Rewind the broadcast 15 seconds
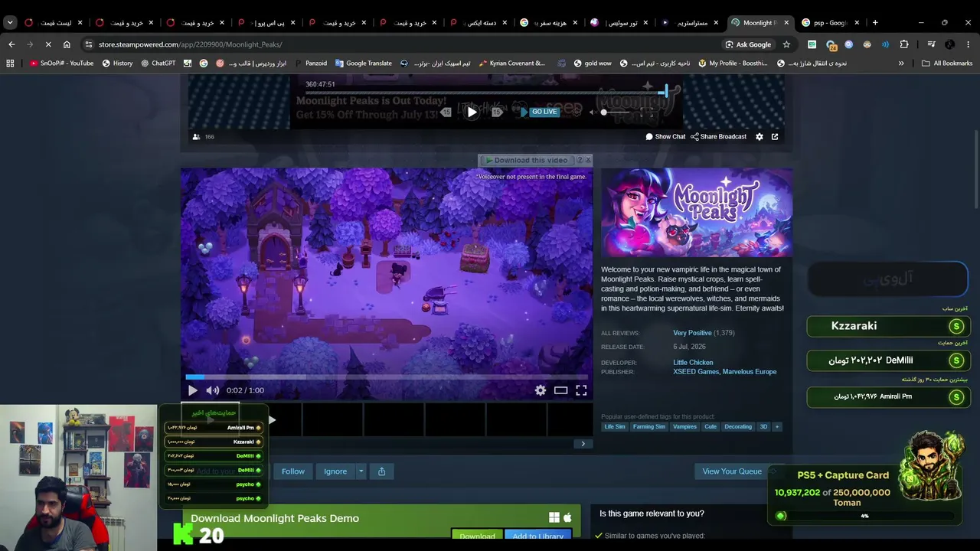980x551 pixels. click(446, 112)
